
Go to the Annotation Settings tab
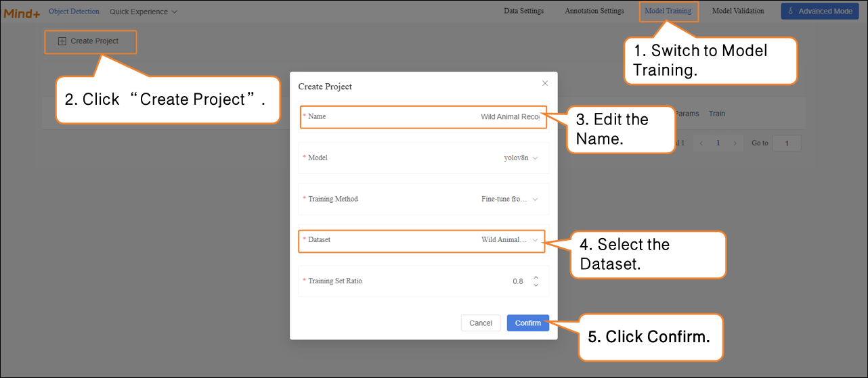point(594,11)
